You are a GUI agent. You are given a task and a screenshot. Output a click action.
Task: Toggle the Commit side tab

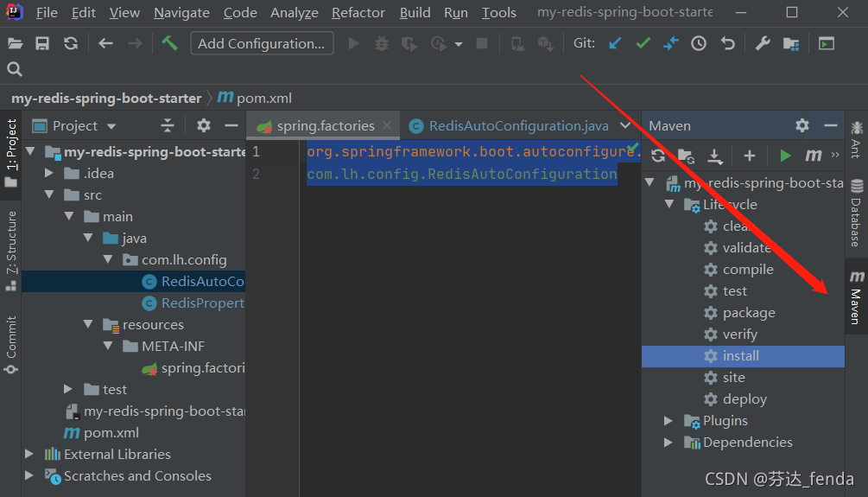point(11,345)
